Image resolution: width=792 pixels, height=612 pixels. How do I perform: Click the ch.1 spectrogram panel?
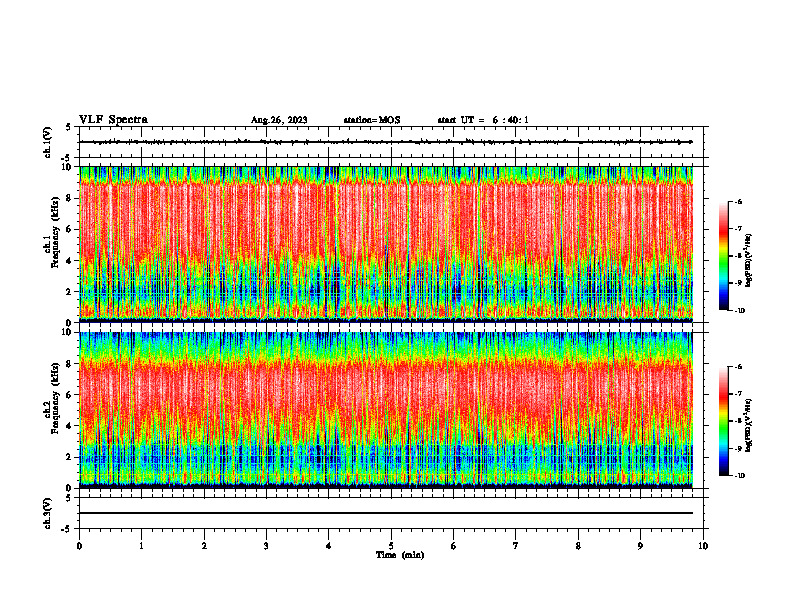point(386,244)
